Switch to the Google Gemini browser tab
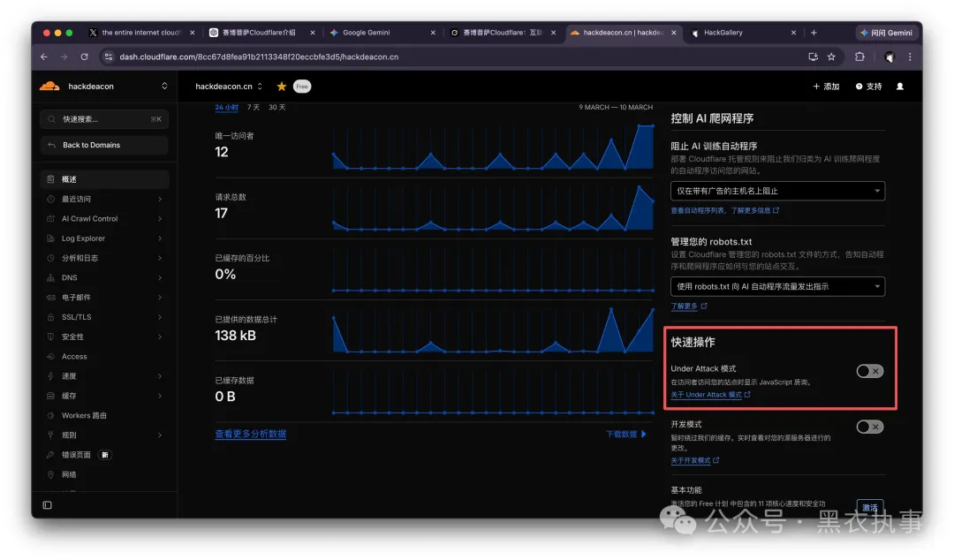The width and height of the screenshot is (954, 560). (382, 33)
